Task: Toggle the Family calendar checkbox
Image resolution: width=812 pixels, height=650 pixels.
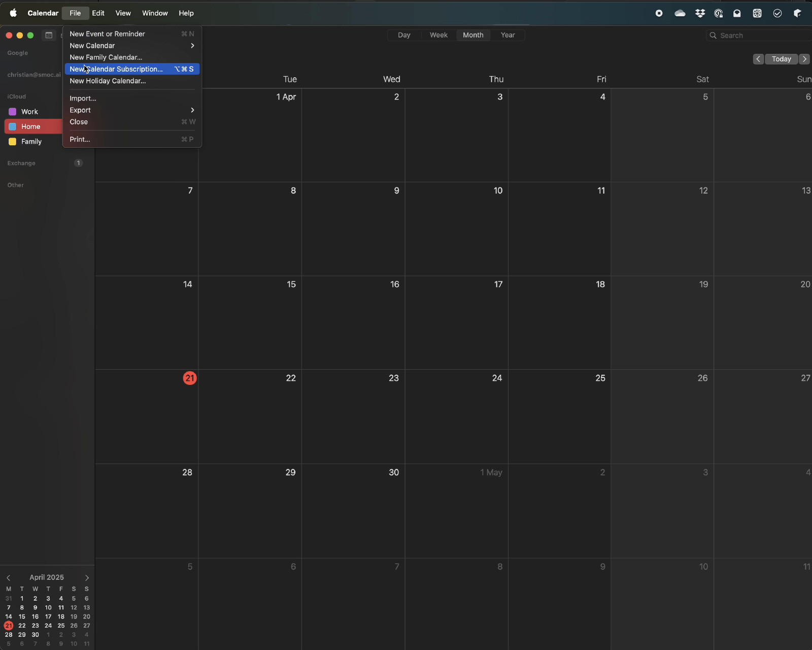Action: point(13,142)
